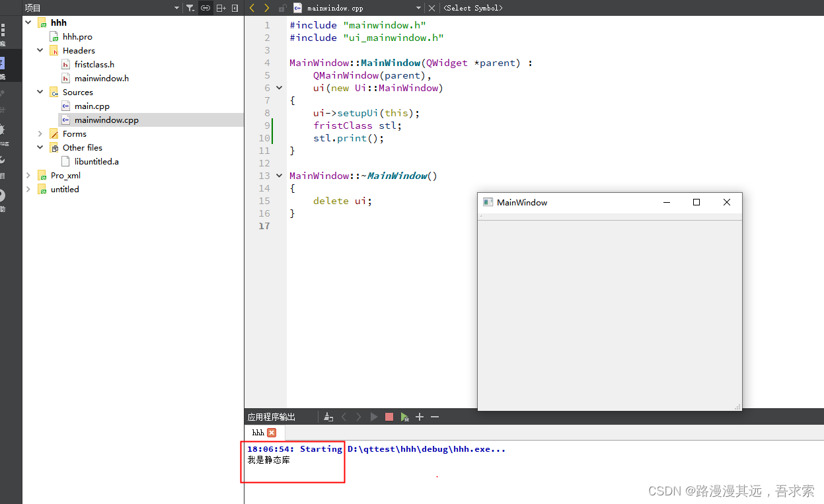Click the 我是静态库 output line
This screenshot has height=504, width=824.
[268, 460]
